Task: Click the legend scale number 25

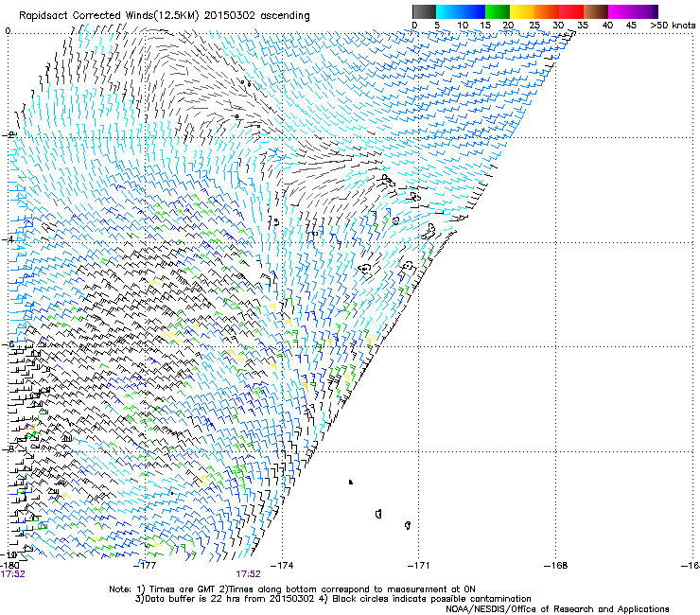Action: pyautogui.click(x=534, y=26)
